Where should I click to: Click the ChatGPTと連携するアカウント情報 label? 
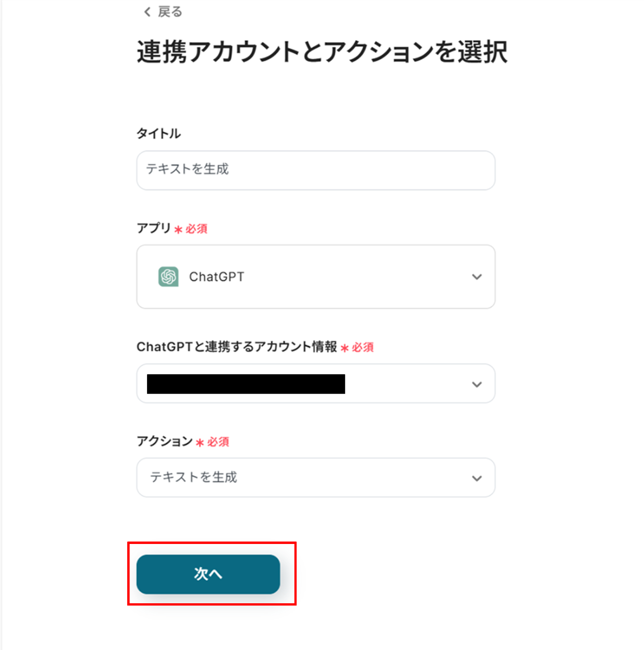point(236,347)
